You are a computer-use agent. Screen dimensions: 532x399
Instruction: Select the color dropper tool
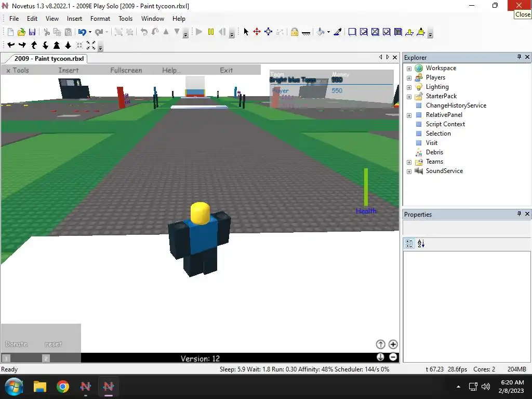pos(338,32)
